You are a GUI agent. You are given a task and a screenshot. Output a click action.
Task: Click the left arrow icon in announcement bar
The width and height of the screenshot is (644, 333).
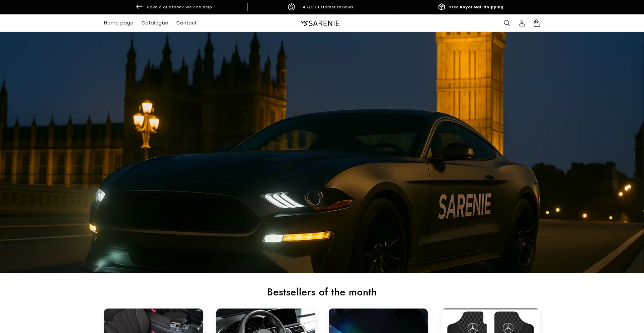coord(139,7)
